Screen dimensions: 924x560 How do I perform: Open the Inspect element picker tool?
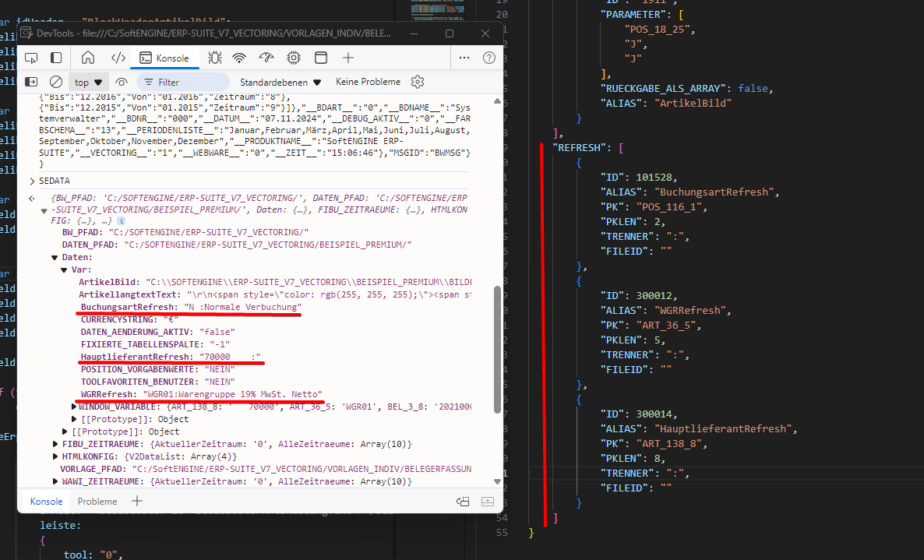[31, 58]
